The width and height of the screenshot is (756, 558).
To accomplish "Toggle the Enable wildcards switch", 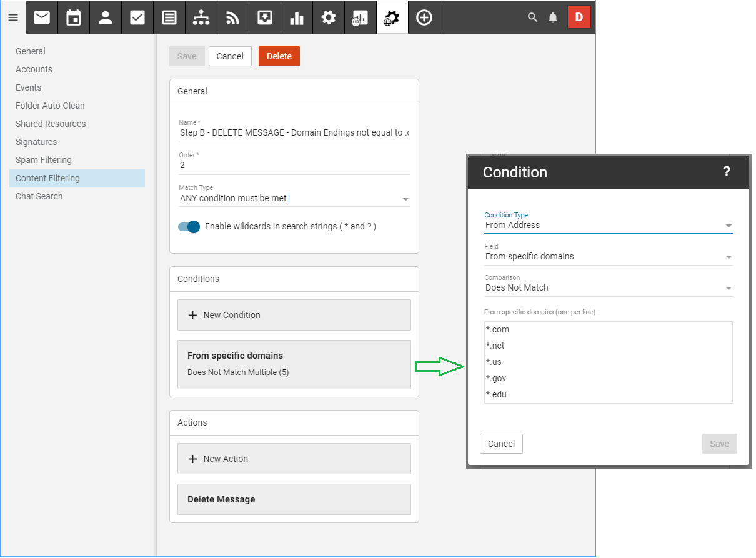I will (189, 226).
